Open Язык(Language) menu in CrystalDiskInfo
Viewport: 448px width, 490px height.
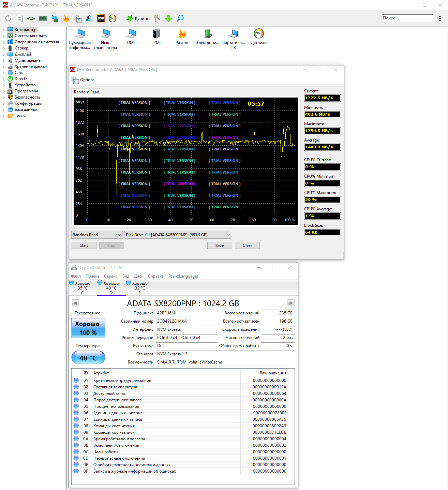[x=183, y=276]
